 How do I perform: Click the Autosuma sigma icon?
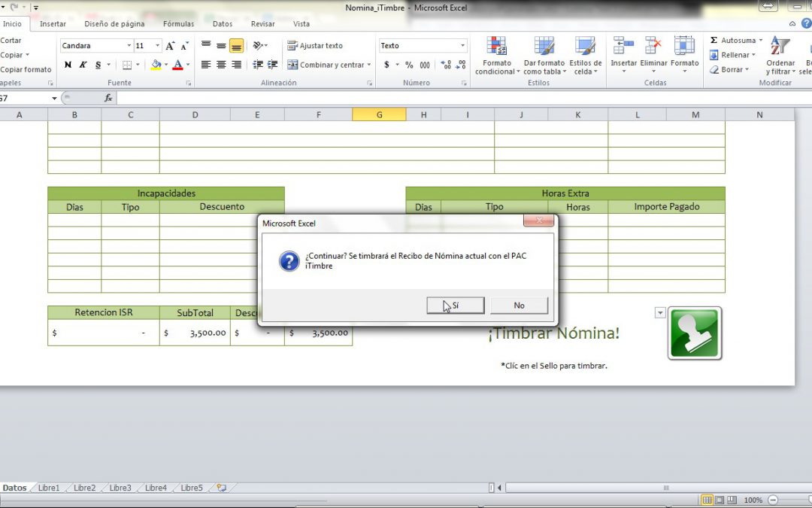pyautogui.click(x=714, y=41)
